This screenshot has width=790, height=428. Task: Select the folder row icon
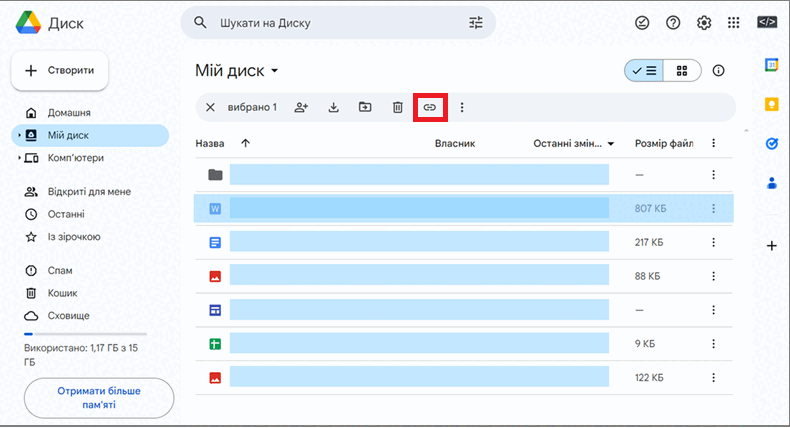point(215,174)
